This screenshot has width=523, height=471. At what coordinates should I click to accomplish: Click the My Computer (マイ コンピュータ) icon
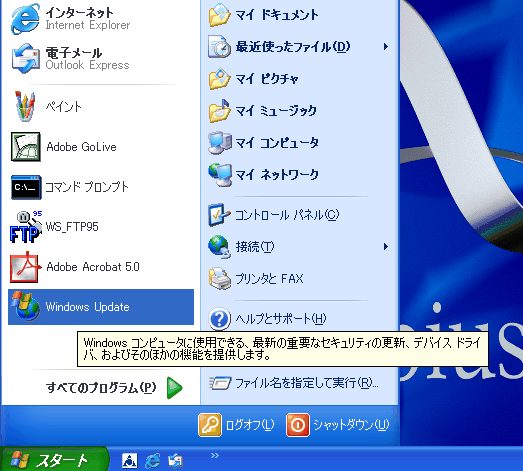point(219,143)
